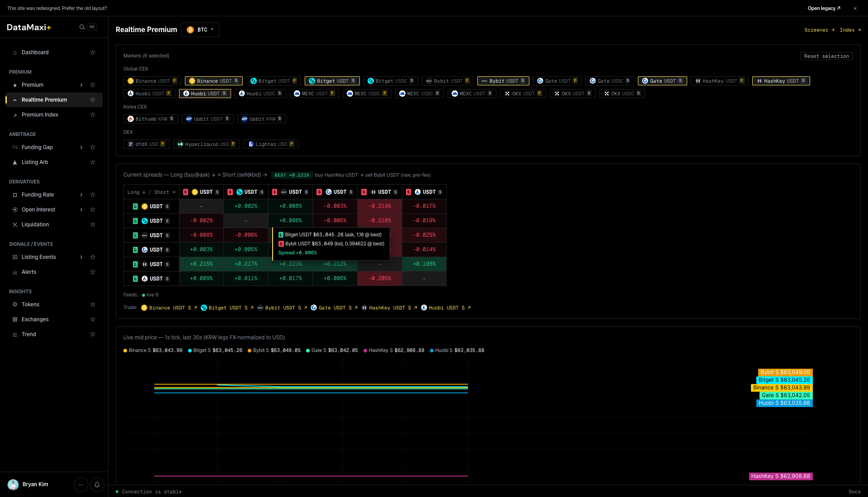The height and width of the screenshot is (497, 868).
Task: Open the Alerts page
Action: pyautogui.click(x=29, y=272)
